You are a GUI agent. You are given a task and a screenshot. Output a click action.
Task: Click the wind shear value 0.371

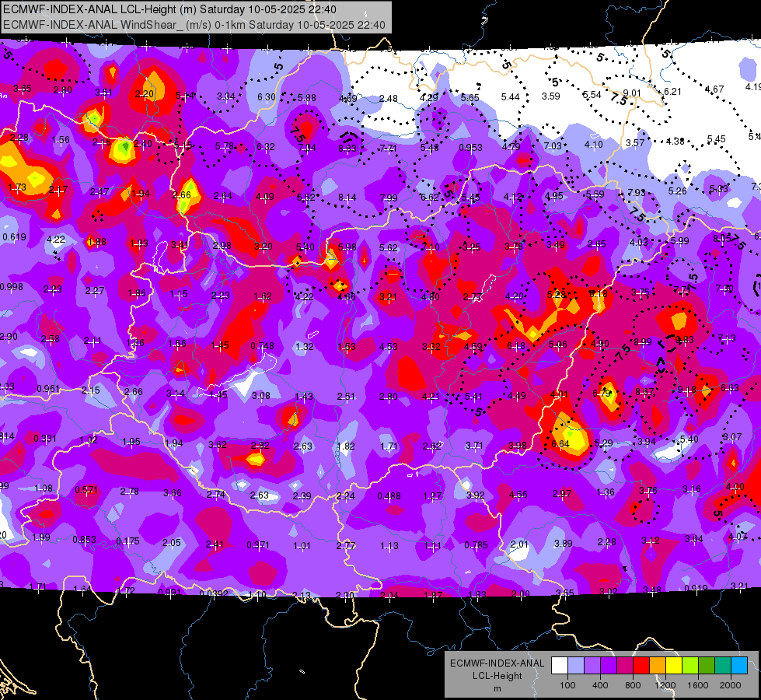[x=258, y=545]
